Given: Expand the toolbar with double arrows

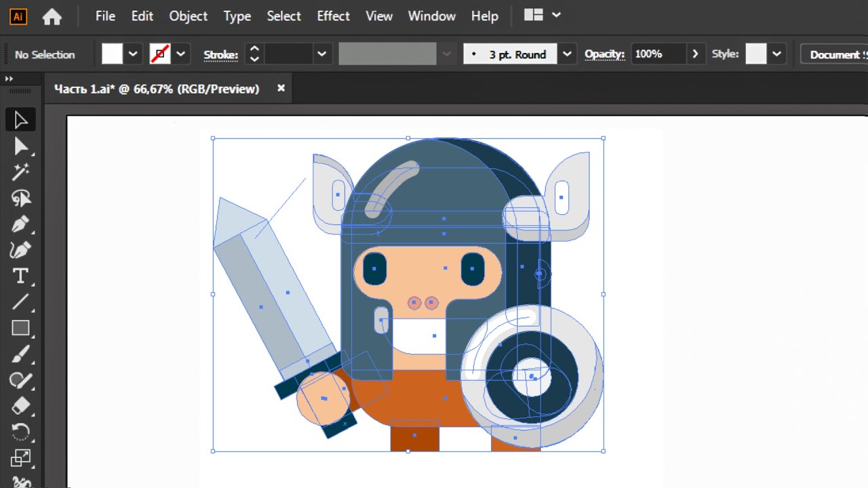Looking at the screenshot, I should [9, 79].
